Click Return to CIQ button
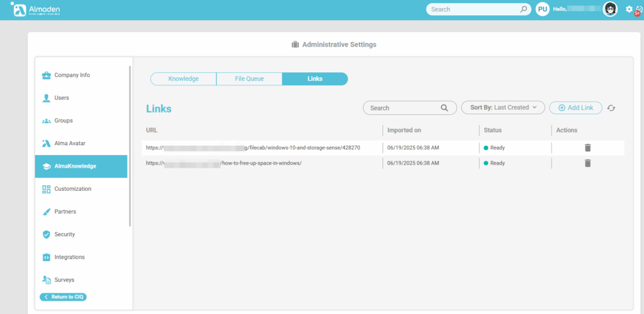 click(64, 296)
